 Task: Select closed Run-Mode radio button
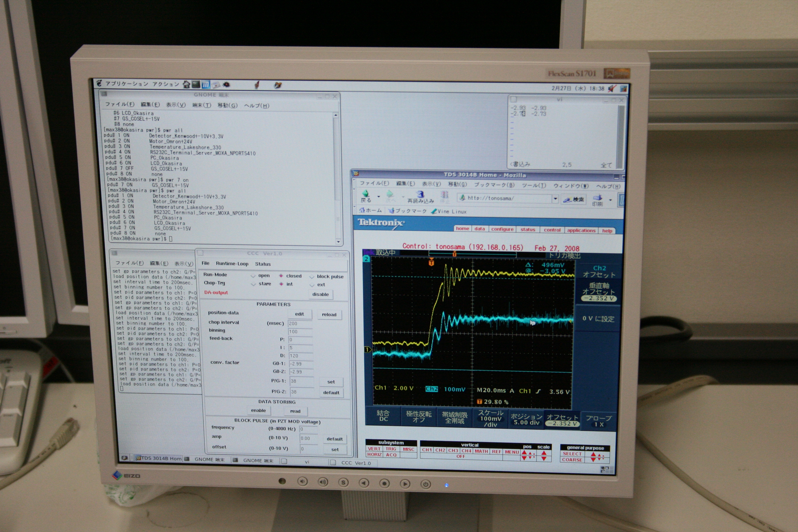click(x=281, y=275)
